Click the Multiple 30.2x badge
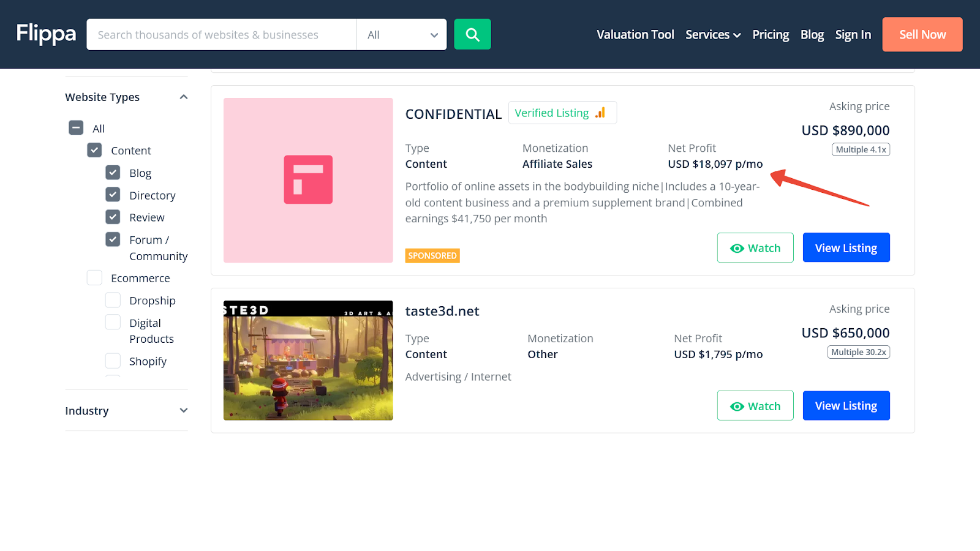This screenshot has height=551, width=980. click(859, 352)
